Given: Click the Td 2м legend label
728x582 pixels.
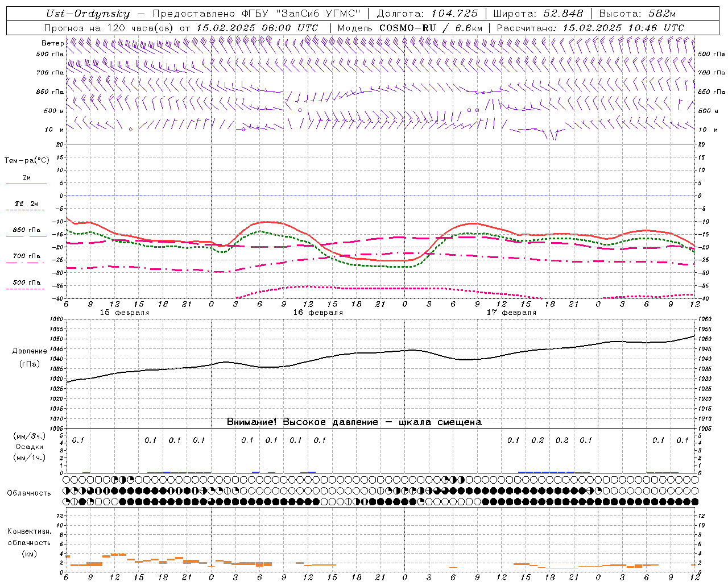Looking at the screenshot, I should tap(27, 203).
